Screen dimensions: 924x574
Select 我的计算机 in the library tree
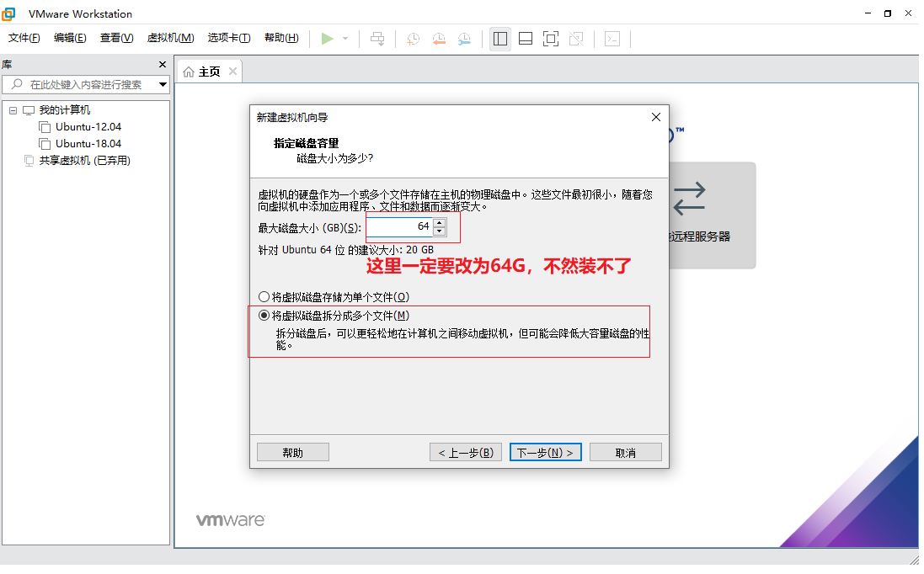(65, 110)
